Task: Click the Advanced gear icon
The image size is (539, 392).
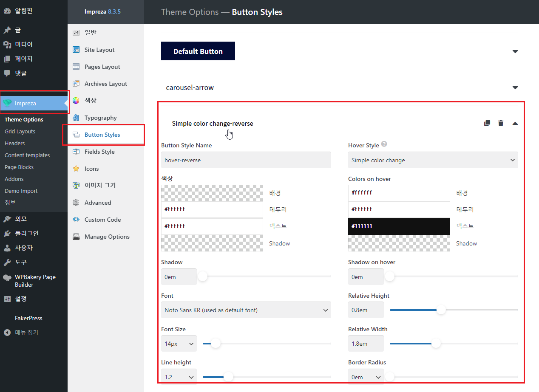Action: pos(76,203)
